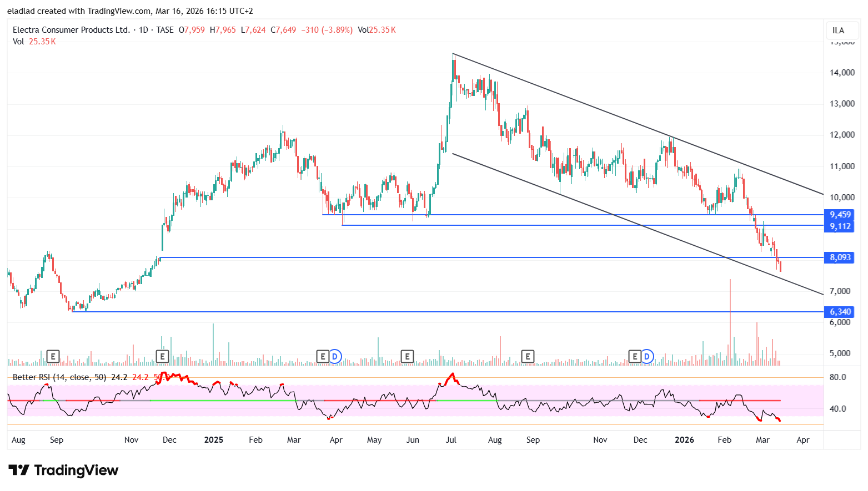Screen dimensions: 868x491
Task: Open the earnings marker near December 2024
Action: [162, 356]
